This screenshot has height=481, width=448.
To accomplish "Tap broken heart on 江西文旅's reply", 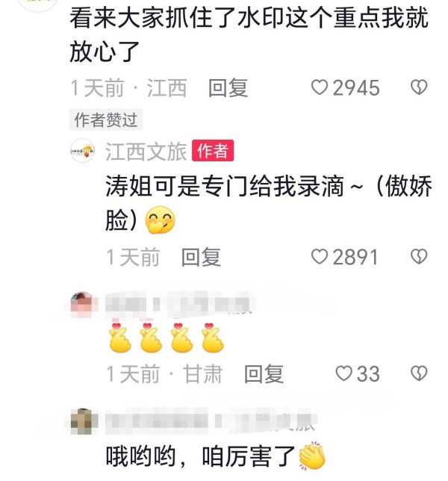I will tap(419, 256).
